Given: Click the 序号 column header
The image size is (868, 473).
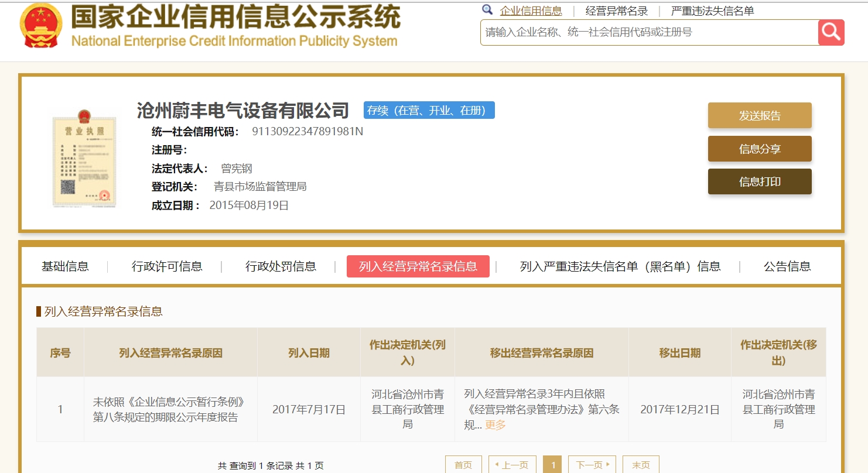Looking at the screenshot, I should pos(60,353).
